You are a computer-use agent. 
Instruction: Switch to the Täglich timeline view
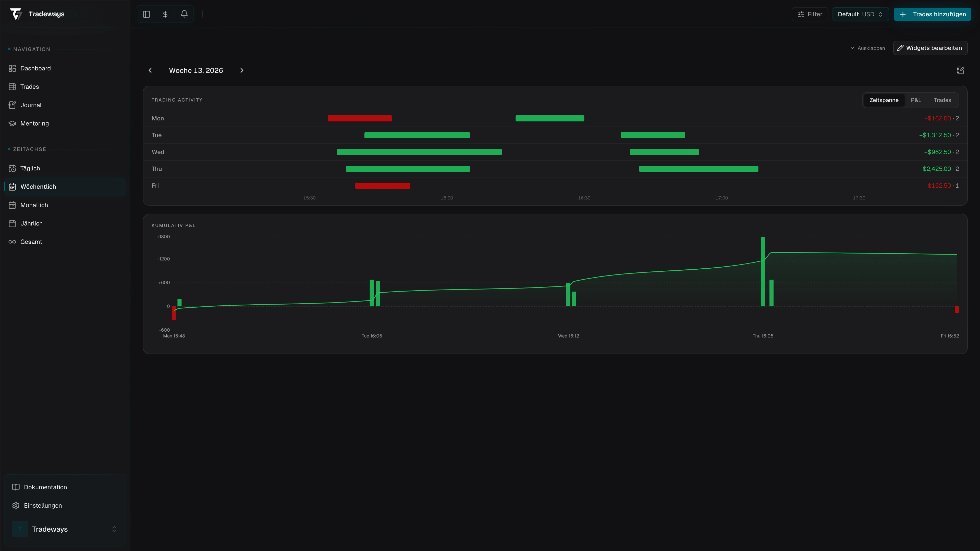30,168
